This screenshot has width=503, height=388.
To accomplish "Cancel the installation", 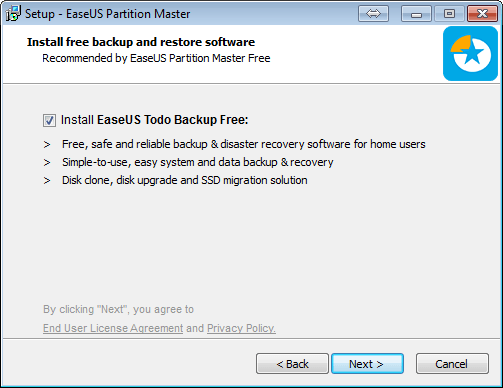I will pos(452,364).
